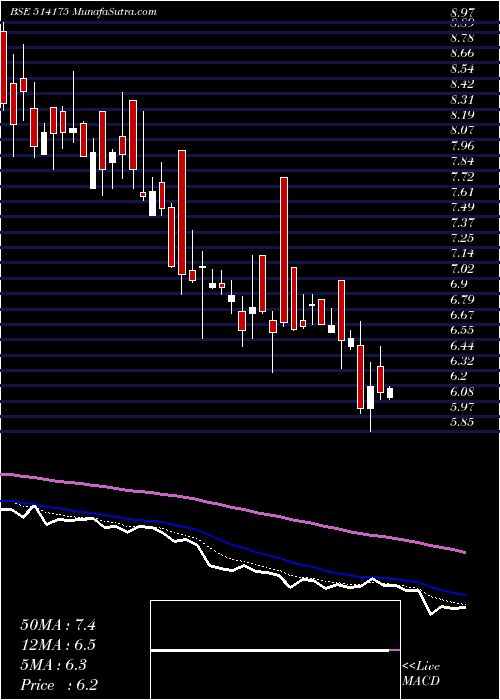500x700 pixels.
Task: Click the 8.19 price axis label
Action: click(463, 115)
